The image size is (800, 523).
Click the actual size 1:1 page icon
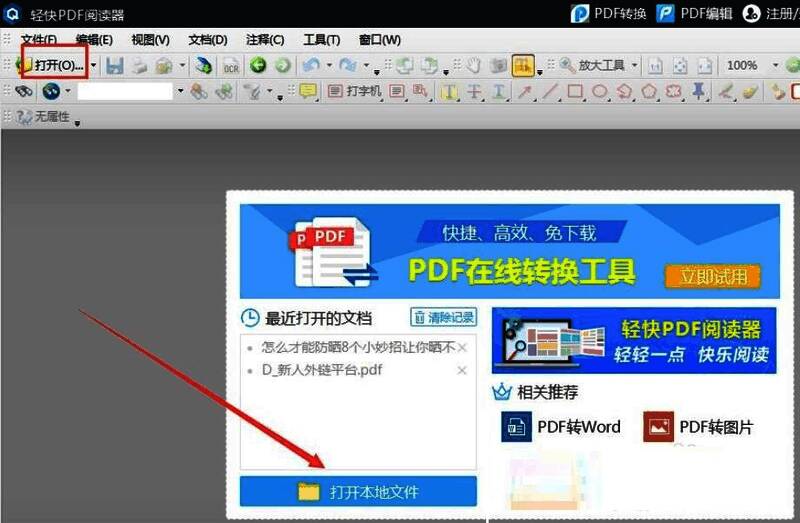pyautogui.click(x=656, y=66)
